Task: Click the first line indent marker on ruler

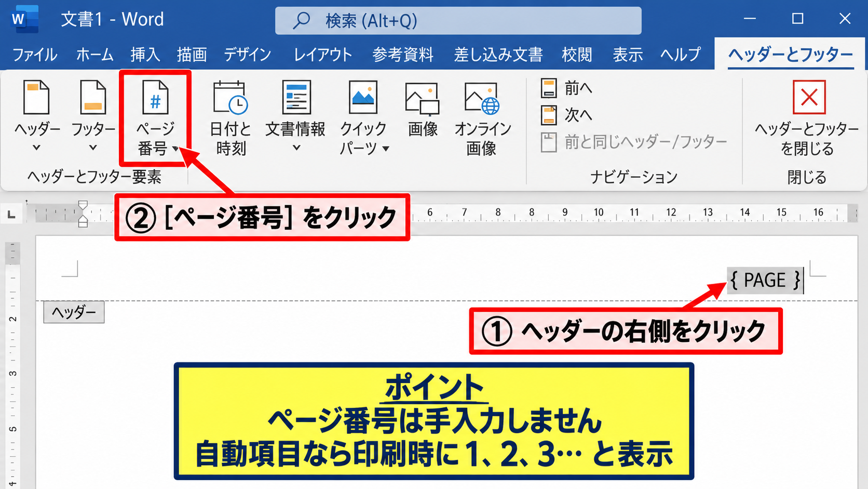Action: pyautogui.click(x=83, y=205)
